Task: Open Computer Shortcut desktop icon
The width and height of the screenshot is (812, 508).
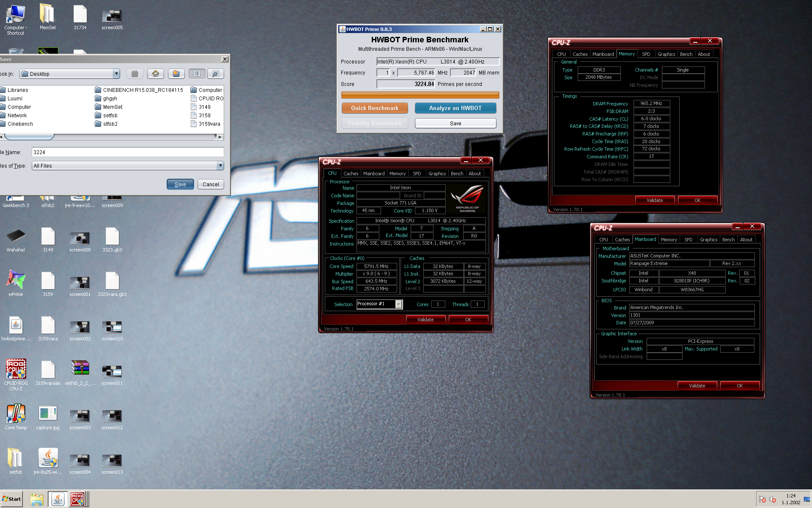Action: tap(16, 20)
